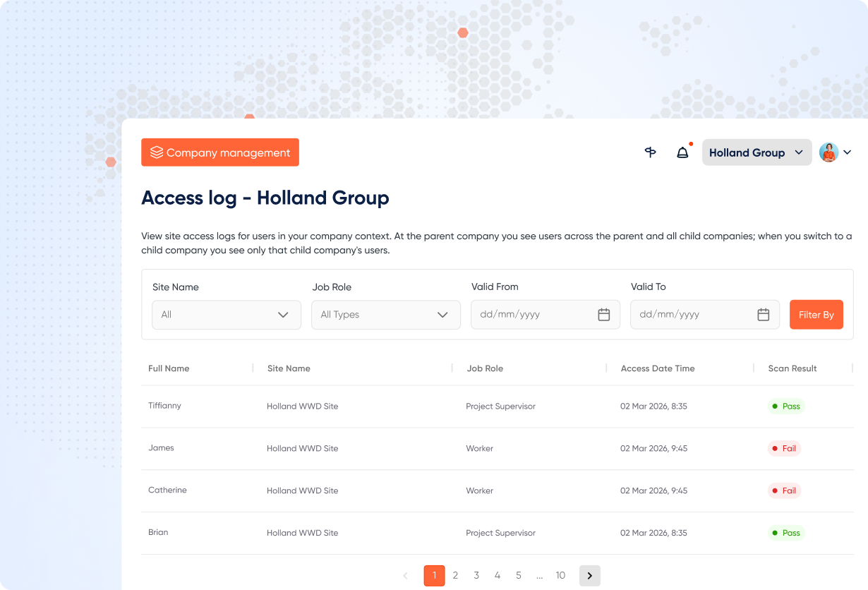Click access time in Brian's row
This screenshot has height=590, width=868.
(653, 534)
